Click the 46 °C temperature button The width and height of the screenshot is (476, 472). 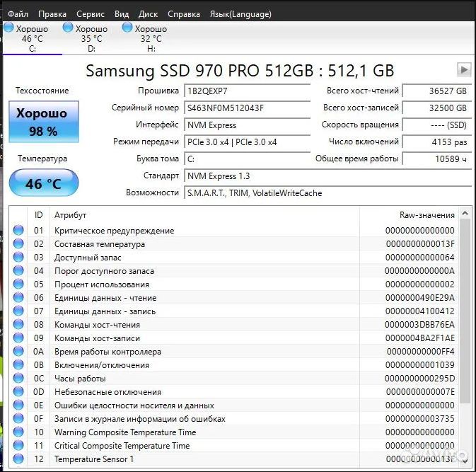44,183
